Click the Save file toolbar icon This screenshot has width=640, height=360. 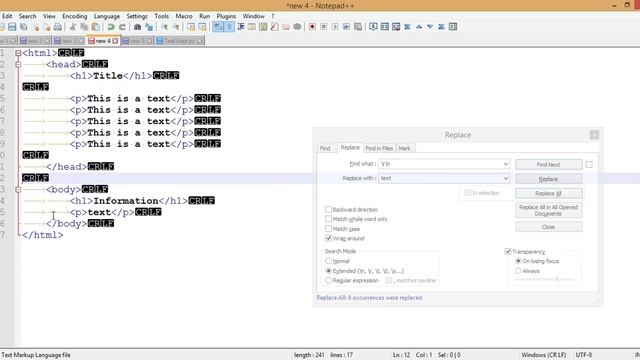click(12, 27)
